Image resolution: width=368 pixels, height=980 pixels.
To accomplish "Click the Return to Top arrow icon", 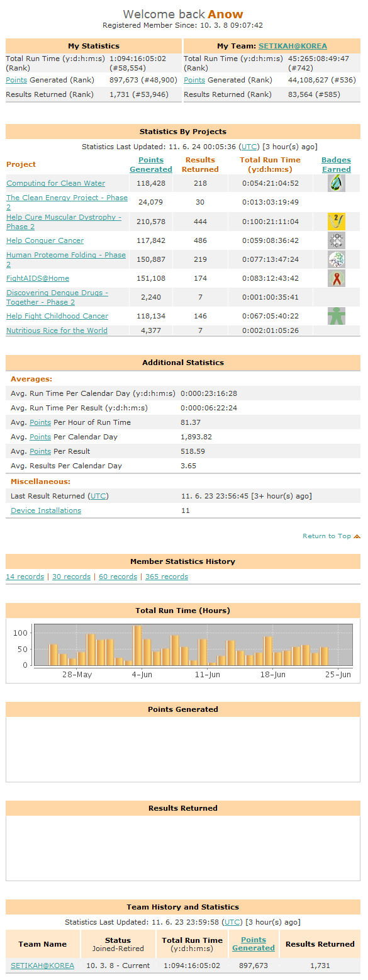I will click(357, 536).
